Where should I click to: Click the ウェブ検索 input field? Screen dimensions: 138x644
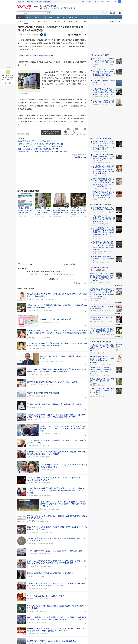[102, 2]
